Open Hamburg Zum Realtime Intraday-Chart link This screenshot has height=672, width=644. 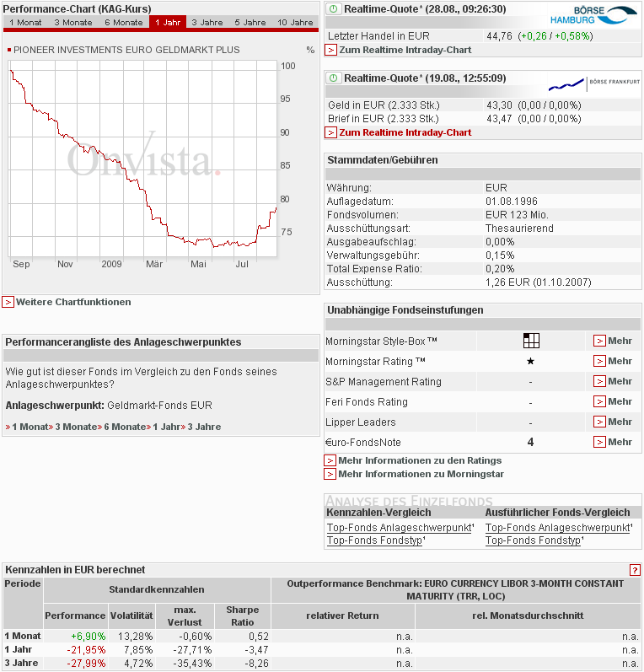tap(405, 50)
